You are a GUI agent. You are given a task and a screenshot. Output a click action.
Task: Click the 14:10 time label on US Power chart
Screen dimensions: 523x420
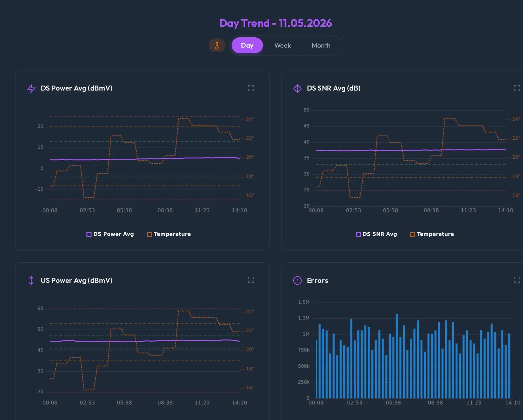pos(239,403)
